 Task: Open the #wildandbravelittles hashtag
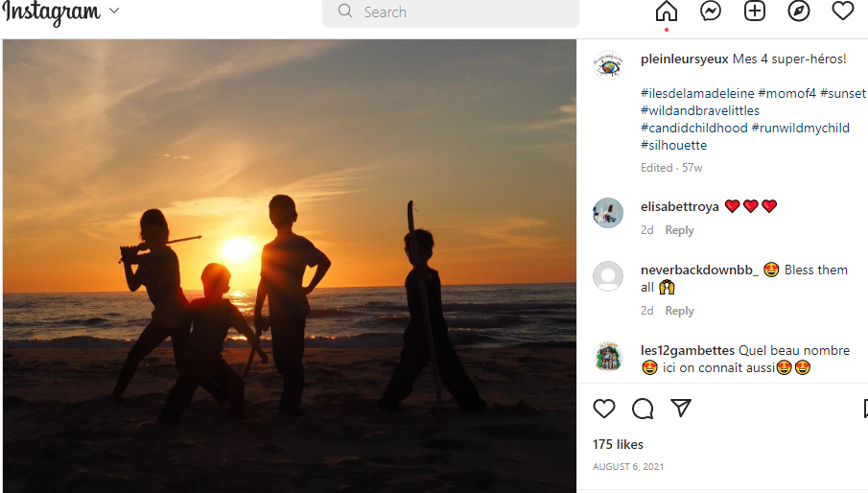[700, 110]
